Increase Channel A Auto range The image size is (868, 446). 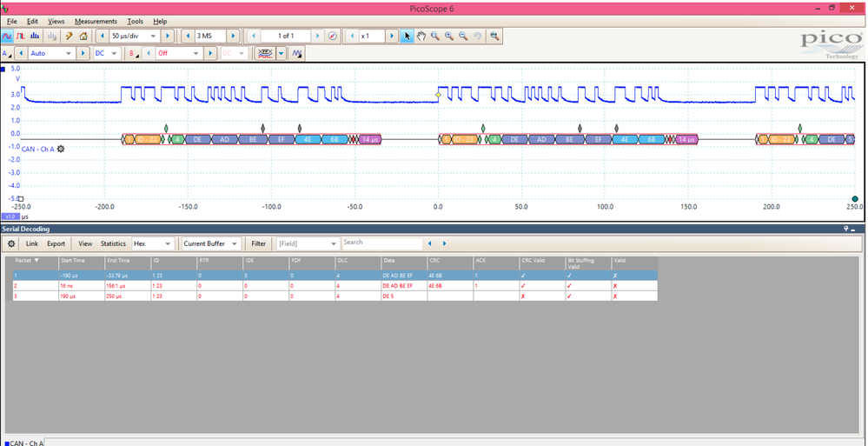click(83, 54)
